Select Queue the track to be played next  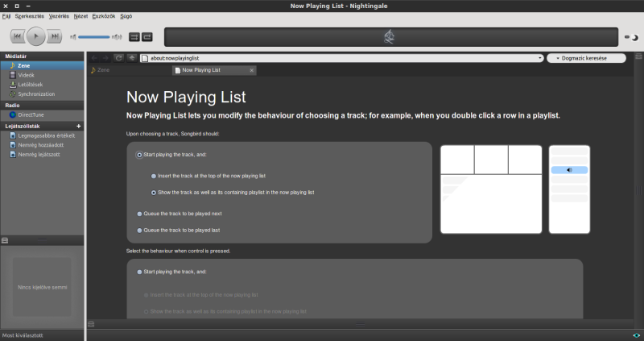click(139, 214)
